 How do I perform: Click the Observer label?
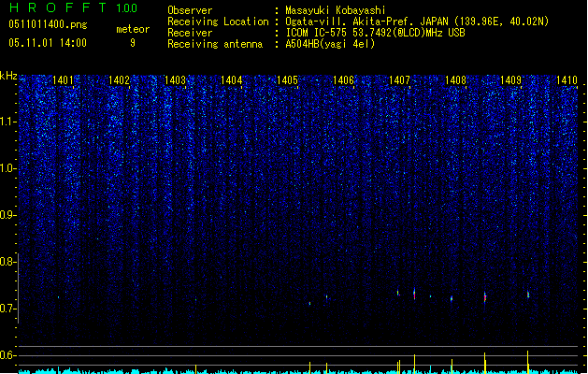(190, 10)
